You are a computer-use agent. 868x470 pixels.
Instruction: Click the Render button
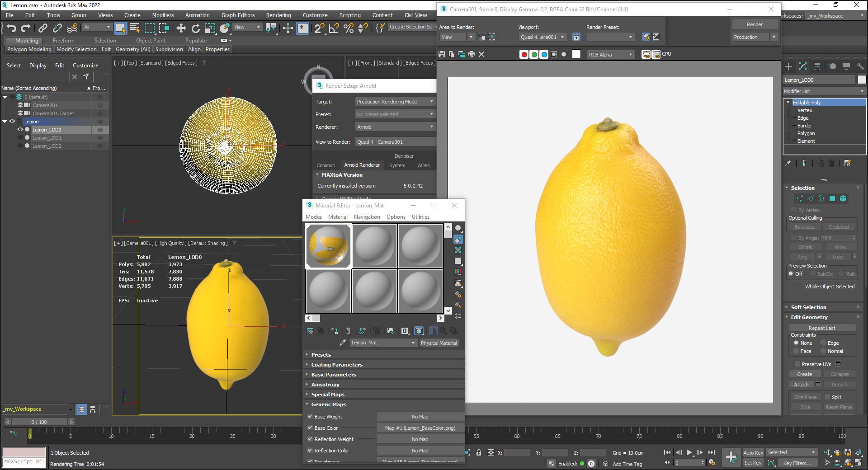pyautogui.click(x=755, y=24)
